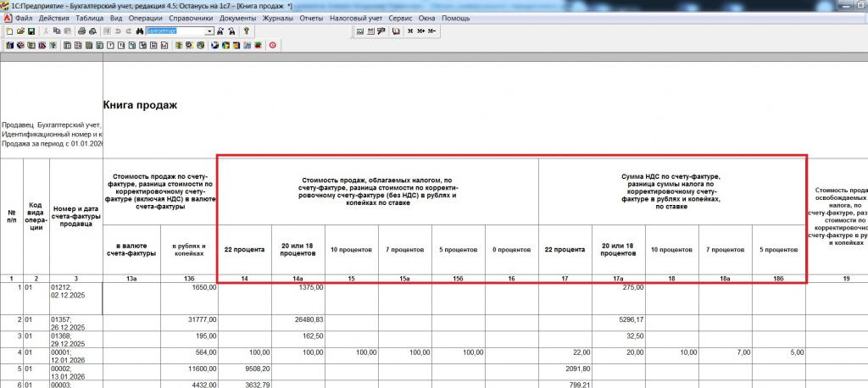Image resolution: width=868 pixels, height=388 pixels.
Task: Open the Help book icon
Action: click(397, 31)
